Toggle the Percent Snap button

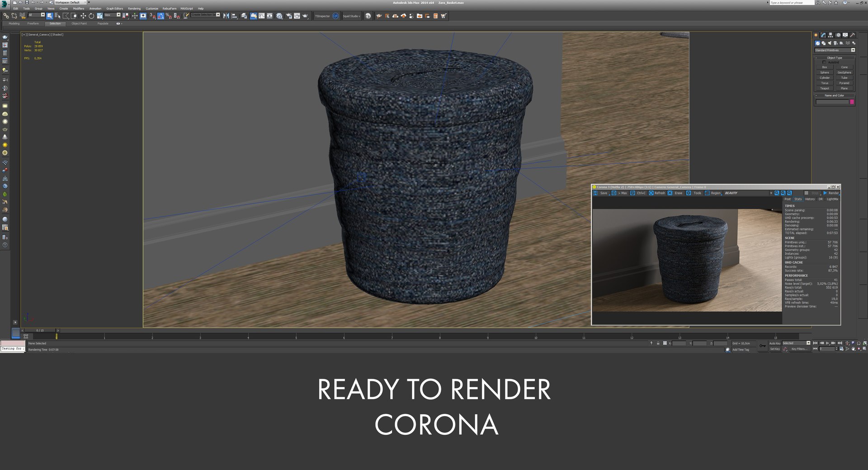[x=169, y=16]
